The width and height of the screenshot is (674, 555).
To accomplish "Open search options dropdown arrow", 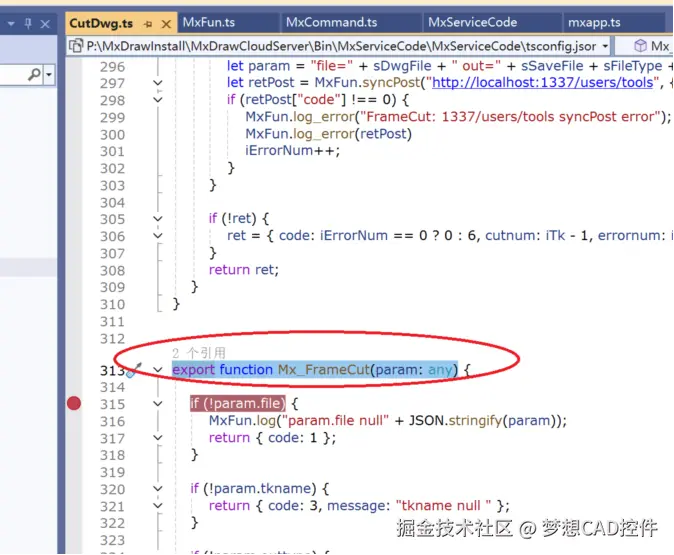I will click(49, 75).
